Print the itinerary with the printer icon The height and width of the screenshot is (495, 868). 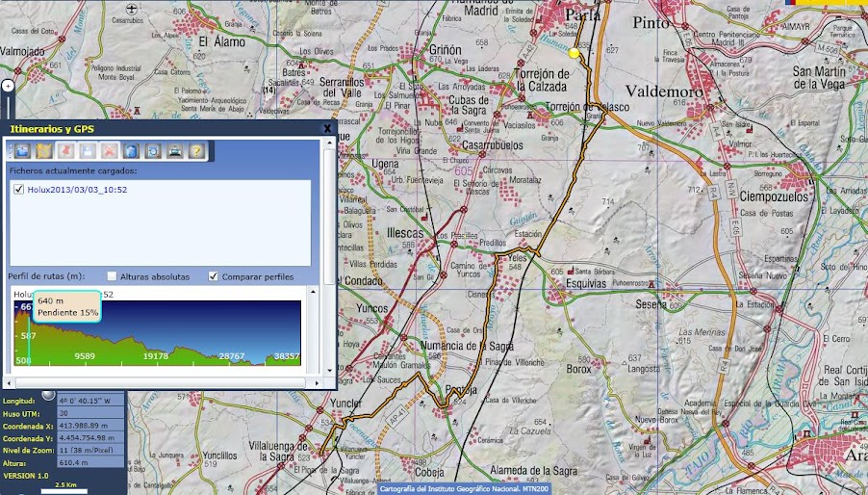tap(175, 150)
